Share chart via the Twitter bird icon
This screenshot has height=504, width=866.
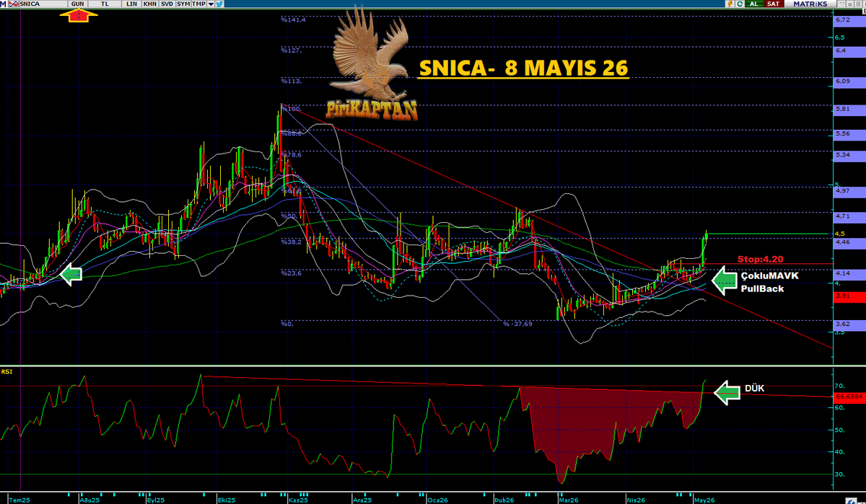pyautogui.click(x=219, y=4)
